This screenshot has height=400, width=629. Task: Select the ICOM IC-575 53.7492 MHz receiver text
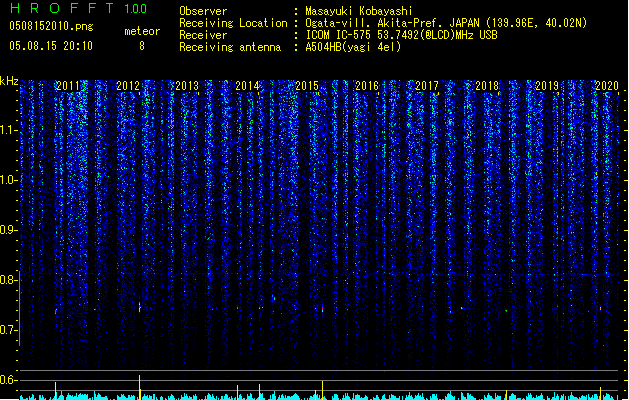[402, 35]
